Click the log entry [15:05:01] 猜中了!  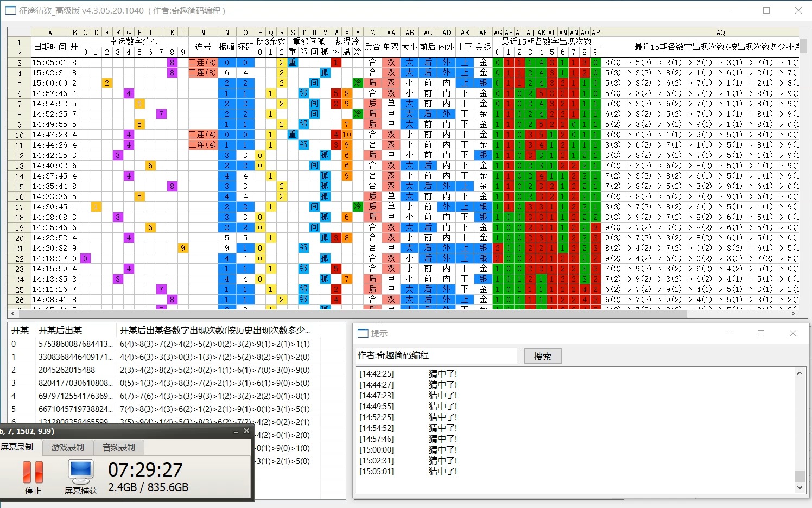point(408,471)
